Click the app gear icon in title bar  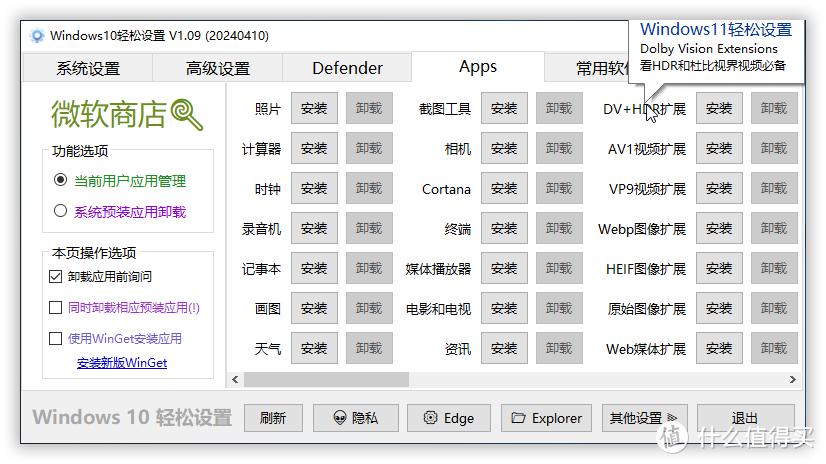(37, 36)
